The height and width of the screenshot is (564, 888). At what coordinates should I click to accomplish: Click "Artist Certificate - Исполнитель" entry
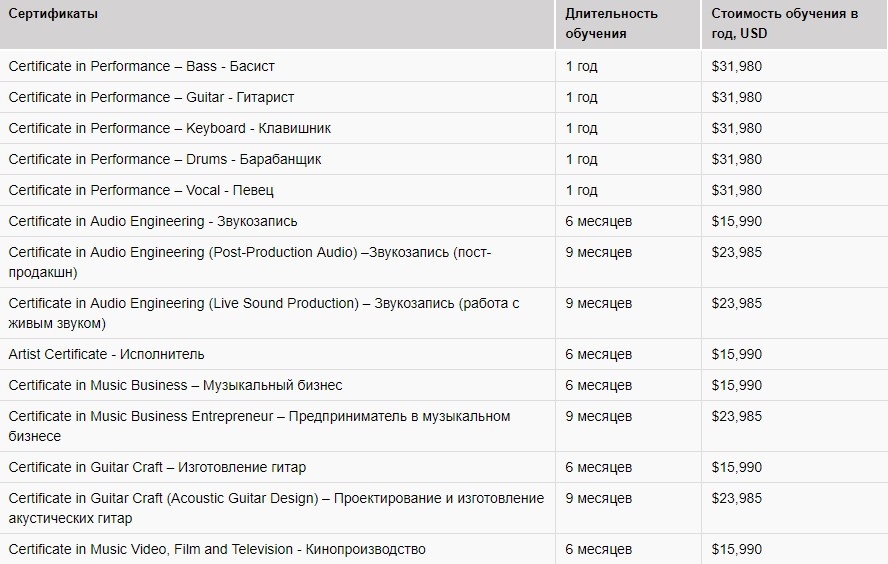tap(106, 354)
